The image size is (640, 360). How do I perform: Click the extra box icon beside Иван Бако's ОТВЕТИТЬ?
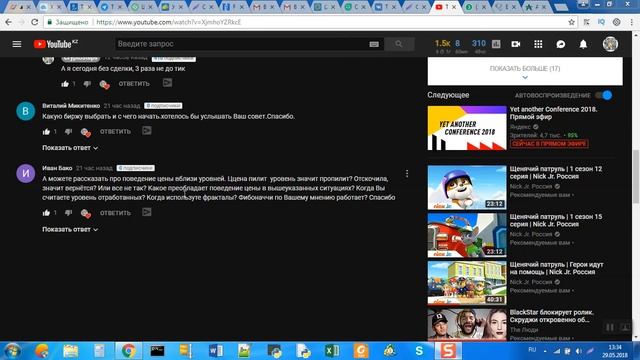coord(147,212)
